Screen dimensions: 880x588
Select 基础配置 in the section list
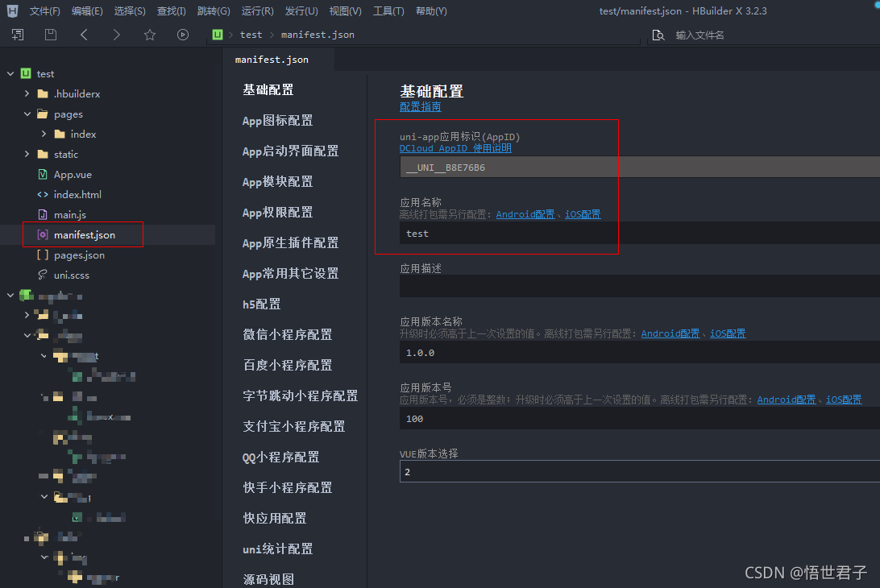pyautogui.click(x=268, y=89)
